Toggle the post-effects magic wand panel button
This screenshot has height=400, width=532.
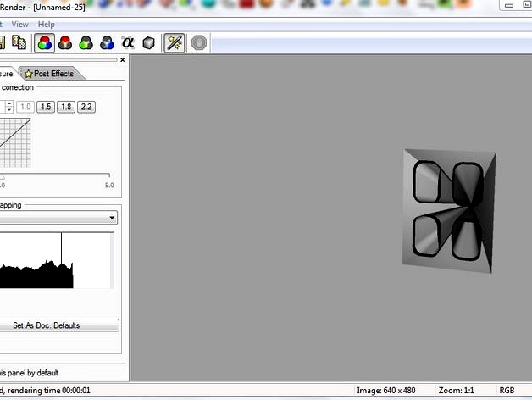pyautogui.click(x=175, y=42)
